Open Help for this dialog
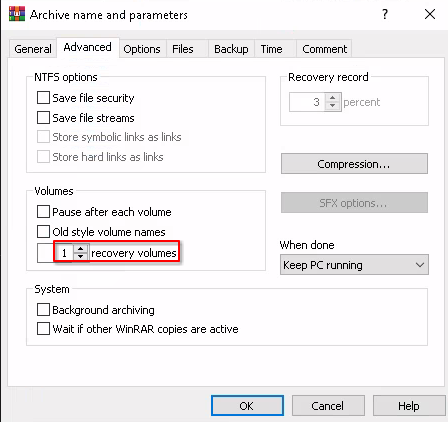 [x=409, y=406]
